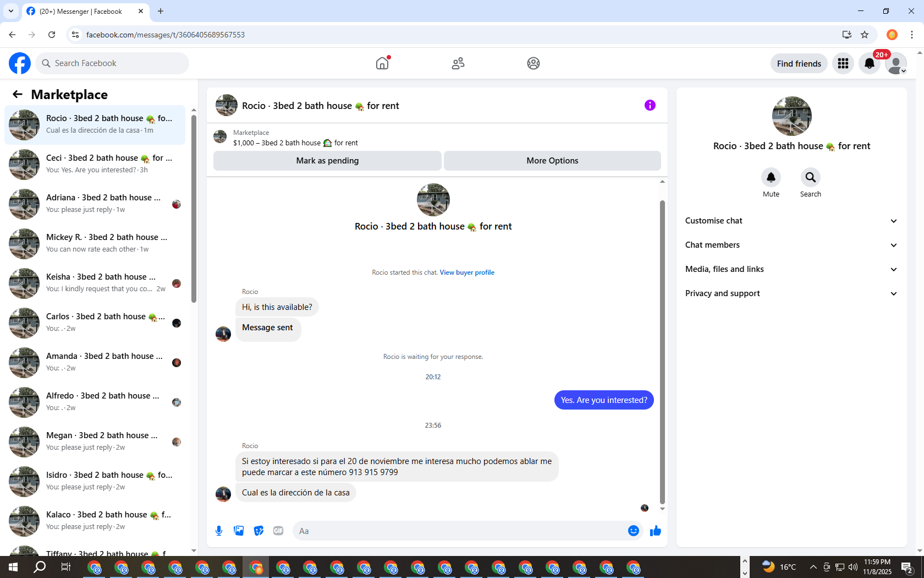Send a thumbs-up like
This screenshot has height=578, width=924.
(656, 531)
